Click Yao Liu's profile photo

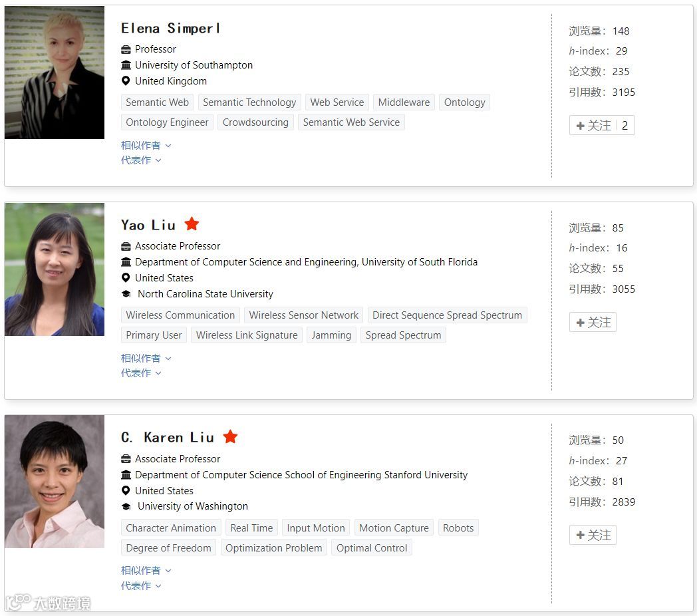pyautogui.click(x=55, y=269)
